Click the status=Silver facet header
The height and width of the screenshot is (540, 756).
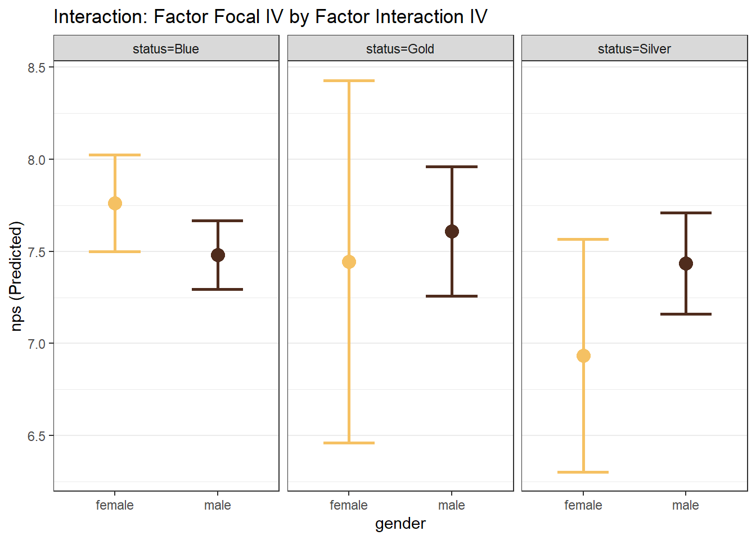634,49
